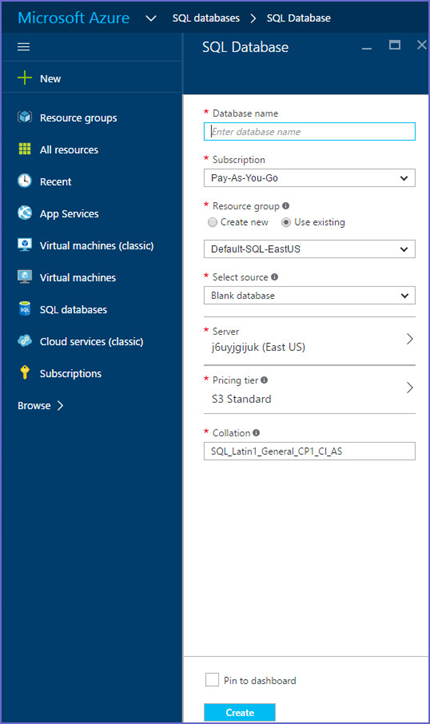Click the green plus New icon
Screen dimensions: 430x724
pos(24,78)
